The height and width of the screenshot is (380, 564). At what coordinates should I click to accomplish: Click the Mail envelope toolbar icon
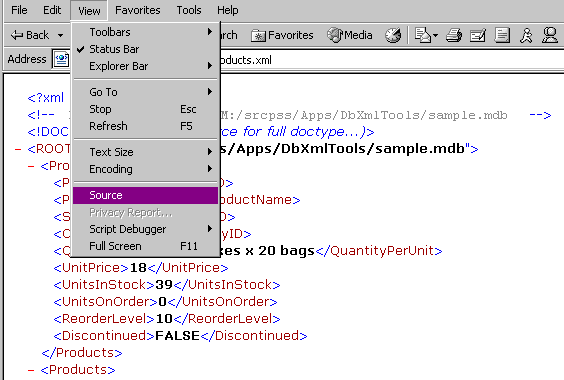tap(422, 35)
